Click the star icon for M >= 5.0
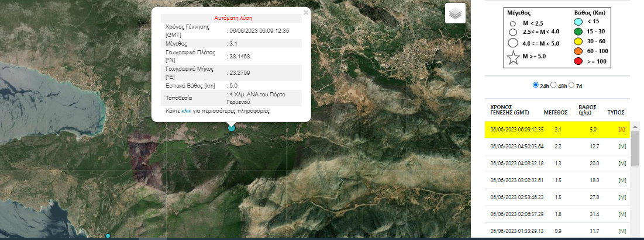This screenshot has height=240, width=644. pyautogui.click(x=512, y=57)
